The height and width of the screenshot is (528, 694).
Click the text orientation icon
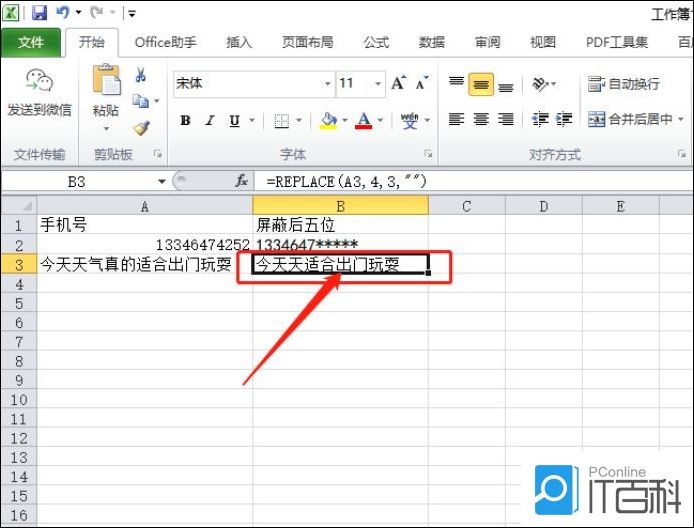[x=541, y=83]
